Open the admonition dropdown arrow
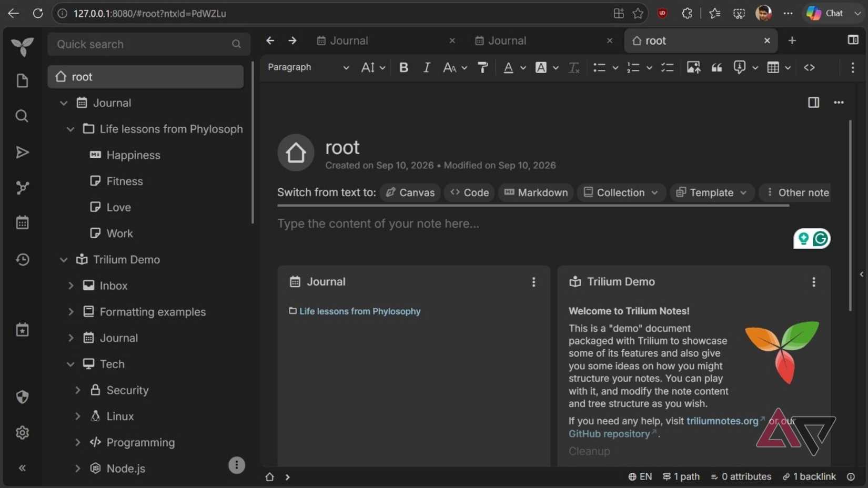The image size is (868, 488). pos(755,67)
